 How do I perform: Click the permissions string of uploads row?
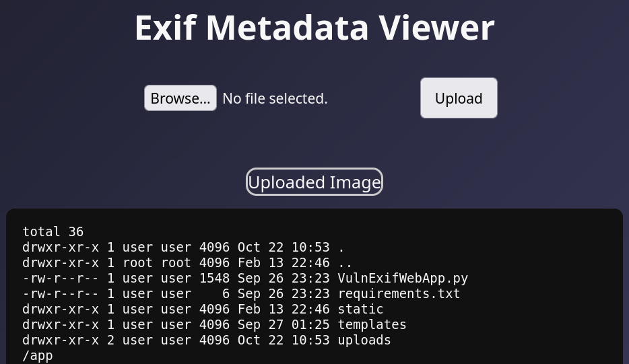[60, 340]
